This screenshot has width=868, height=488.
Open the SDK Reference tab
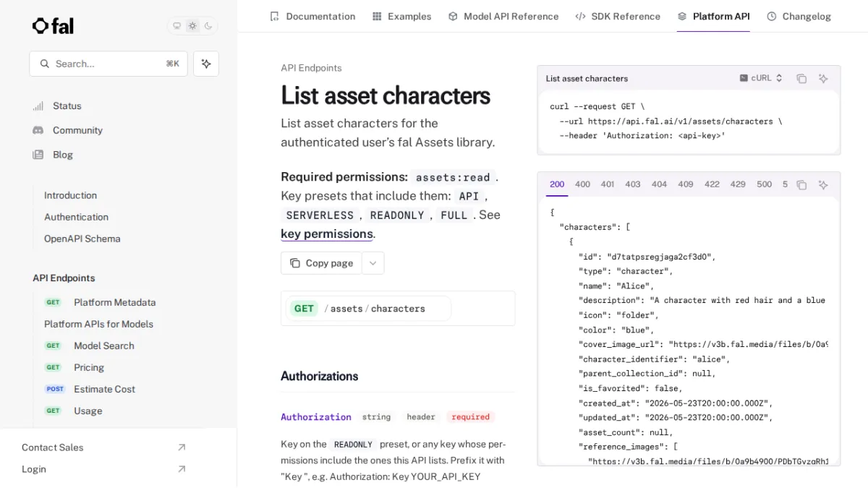pyautogui.click(x=618, y=16)
